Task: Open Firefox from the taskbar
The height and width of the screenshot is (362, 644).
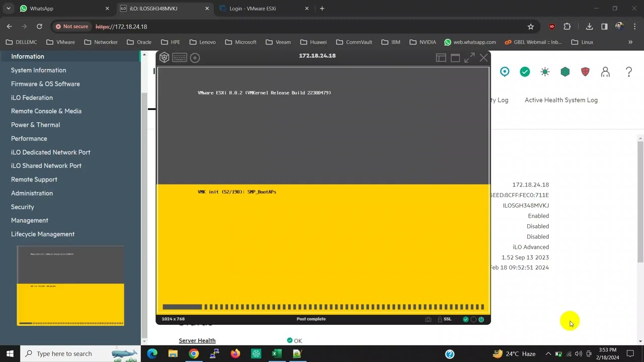Action: click(235, 354)
